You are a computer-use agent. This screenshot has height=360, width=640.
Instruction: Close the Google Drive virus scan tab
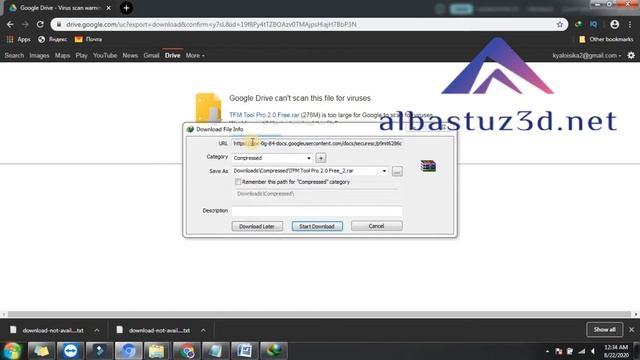109,8
